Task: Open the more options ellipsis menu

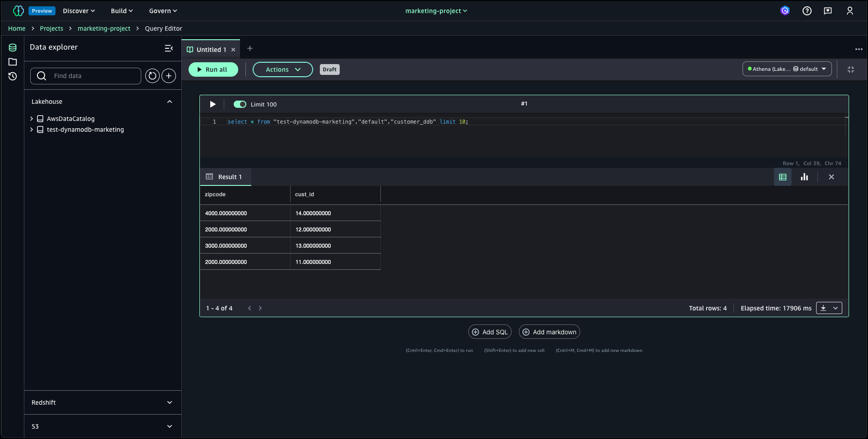Action: coord(859,49)
